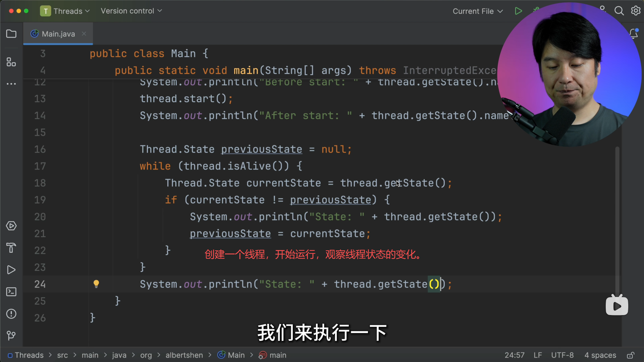Select the Main.java editor tab

pos(58,34)
